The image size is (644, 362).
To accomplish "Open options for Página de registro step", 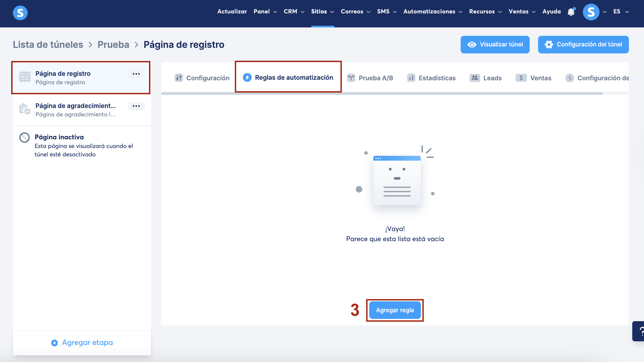I will tap(136, 74).
